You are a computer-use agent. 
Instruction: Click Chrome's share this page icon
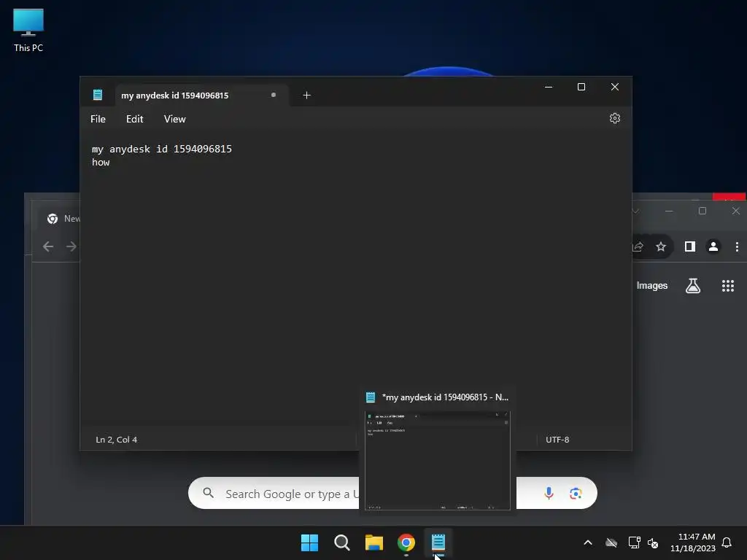(x=638, y=246)
